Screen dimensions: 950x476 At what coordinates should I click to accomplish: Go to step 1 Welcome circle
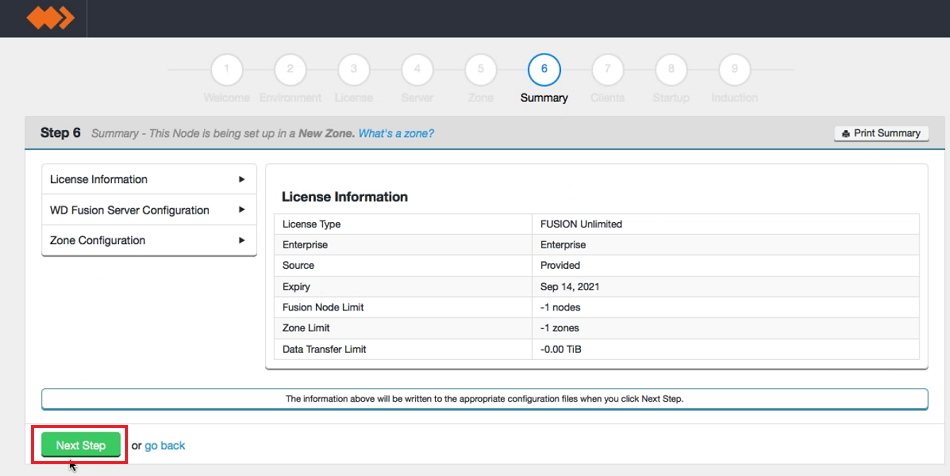click(227, 69)
